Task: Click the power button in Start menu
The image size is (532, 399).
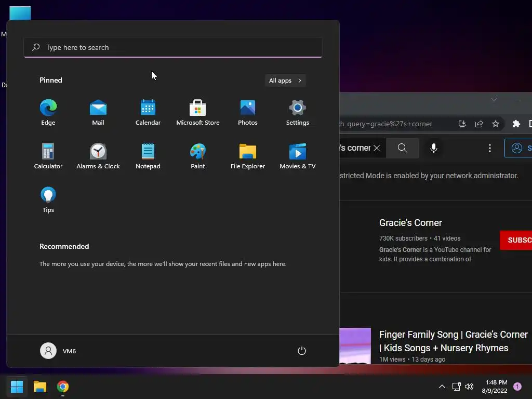Action: tap(302, 351)
